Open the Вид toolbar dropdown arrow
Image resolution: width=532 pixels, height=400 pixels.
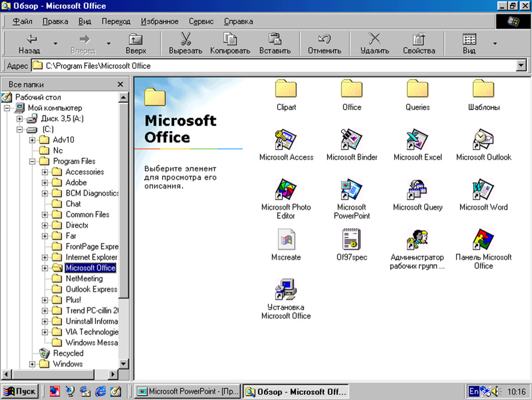(x=495, y=44)
